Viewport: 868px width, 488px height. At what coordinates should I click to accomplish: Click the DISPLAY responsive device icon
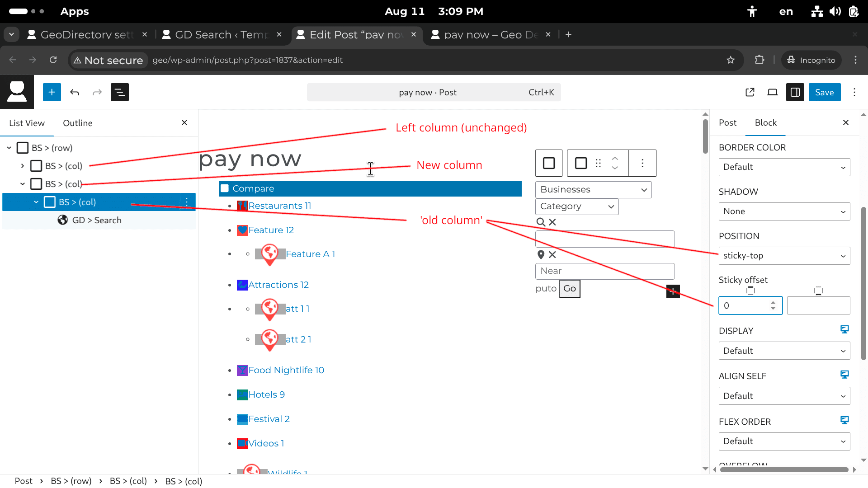844,329
